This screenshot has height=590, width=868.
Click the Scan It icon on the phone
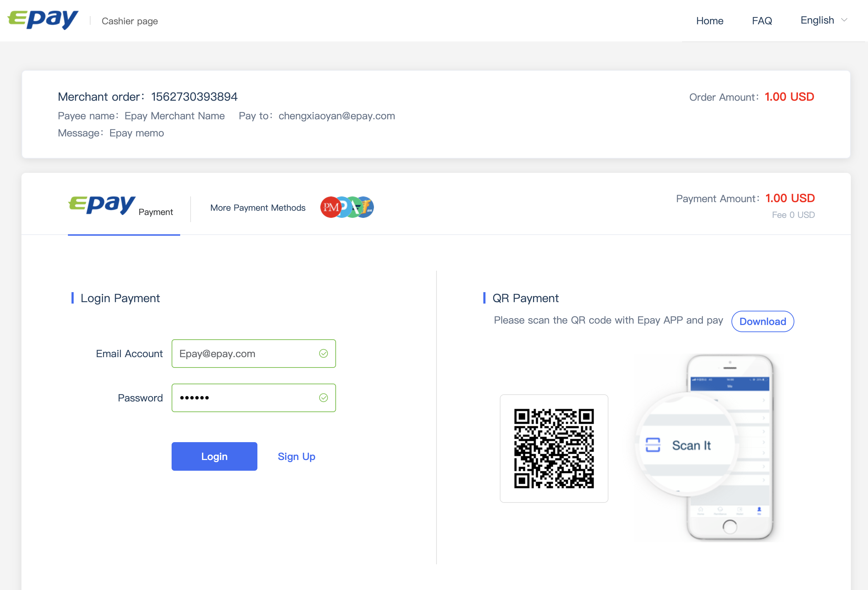[x=653, y=445]
